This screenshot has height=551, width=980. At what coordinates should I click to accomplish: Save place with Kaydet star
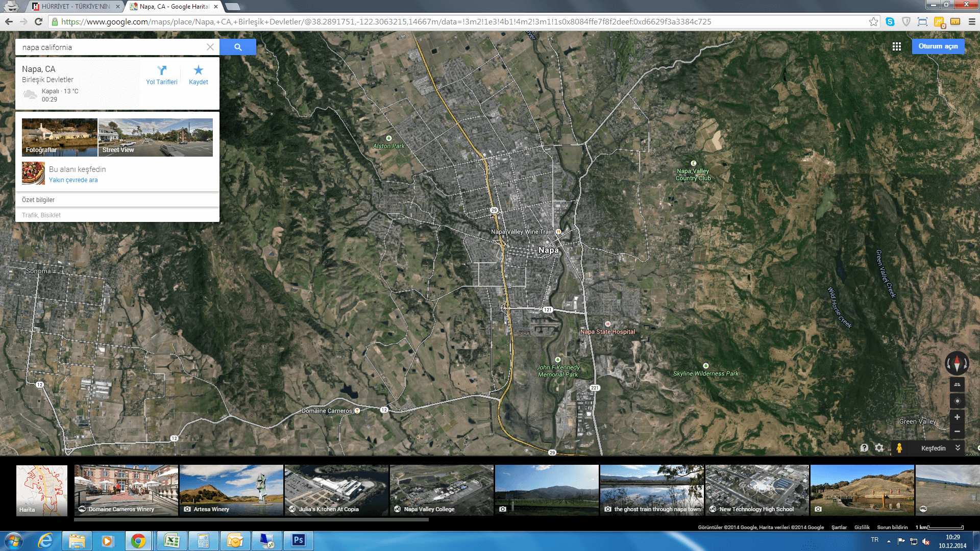[199, 75]
